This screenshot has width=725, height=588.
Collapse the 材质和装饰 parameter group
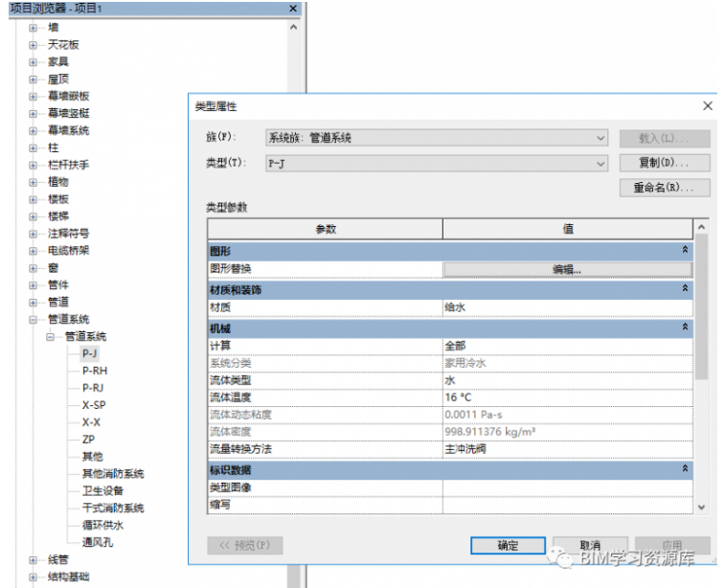pyautogui.click(x=685, y=288)
